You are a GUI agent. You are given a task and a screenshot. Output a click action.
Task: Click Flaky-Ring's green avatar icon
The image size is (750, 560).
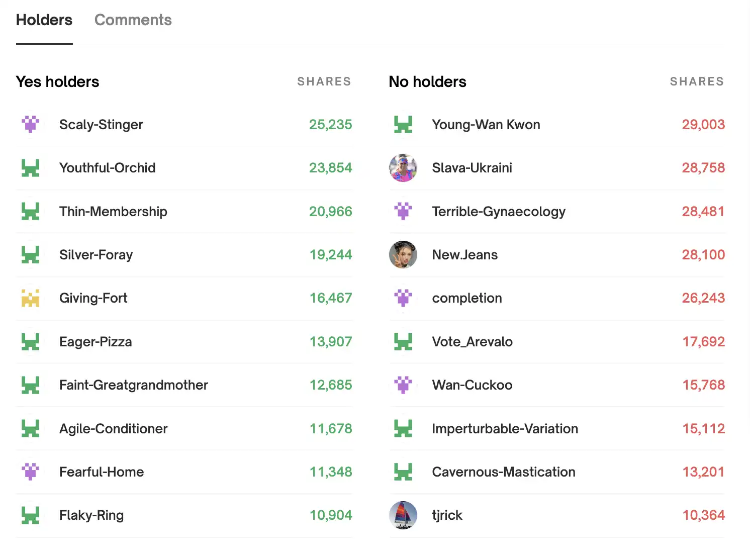(x=31, y=515)
